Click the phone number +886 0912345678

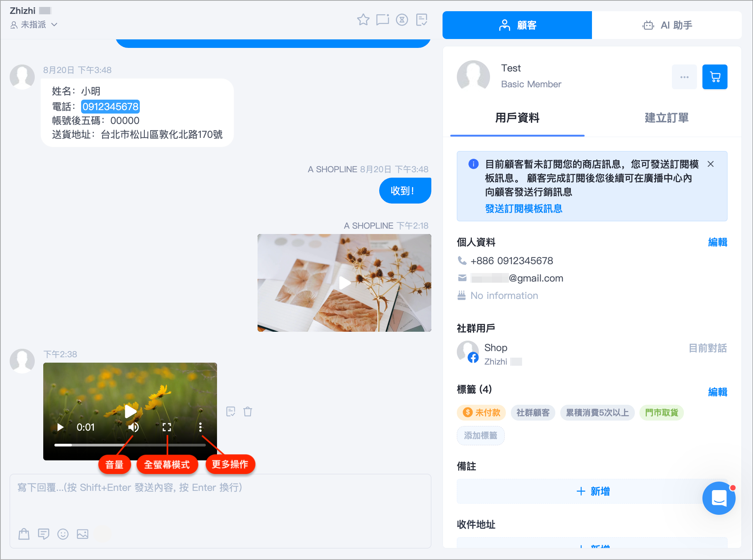512,261
